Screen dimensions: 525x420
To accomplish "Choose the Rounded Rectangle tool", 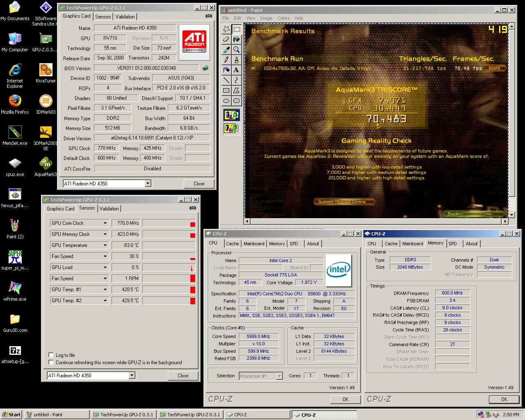I will click(x=236, y=101).
